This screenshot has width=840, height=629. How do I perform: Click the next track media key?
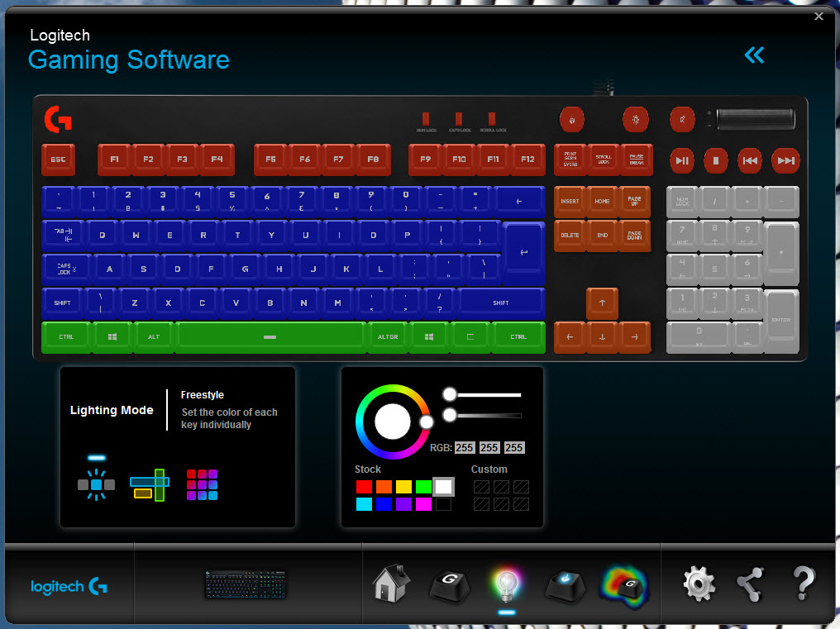tap(785, 160)
